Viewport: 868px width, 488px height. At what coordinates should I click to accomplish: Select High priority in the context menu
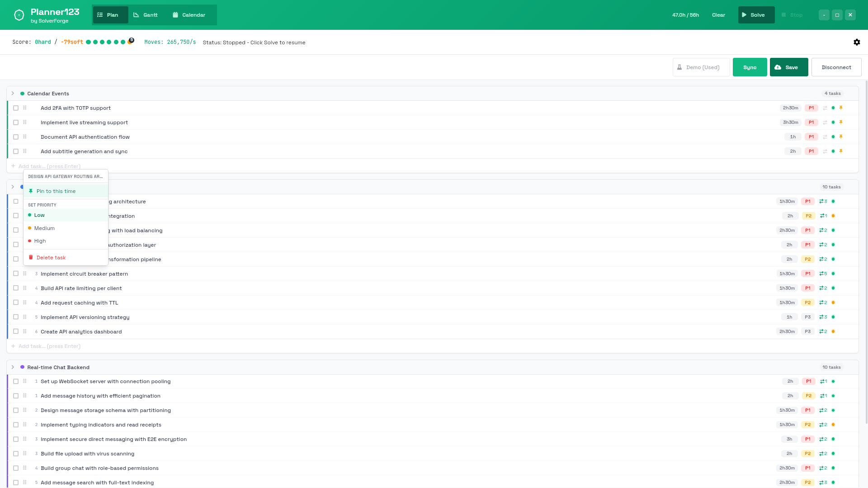[x=40, y=241]
